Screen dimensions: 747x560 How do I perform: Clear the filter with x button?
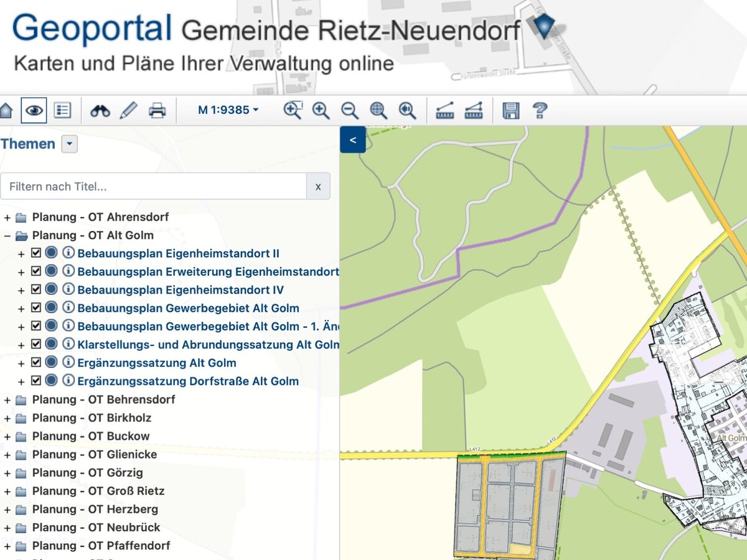(x=318, y=187)
